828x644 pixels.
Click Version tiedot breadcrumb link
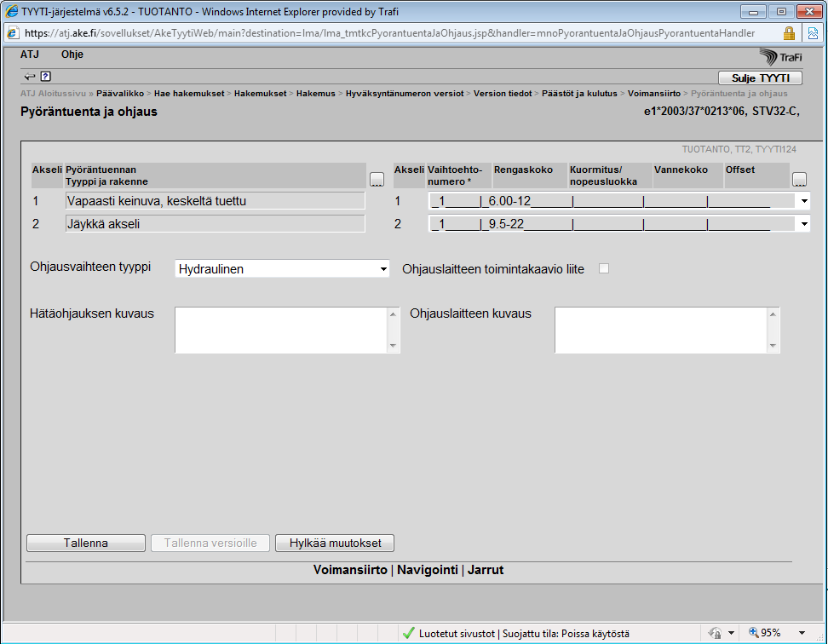[503, 94]
